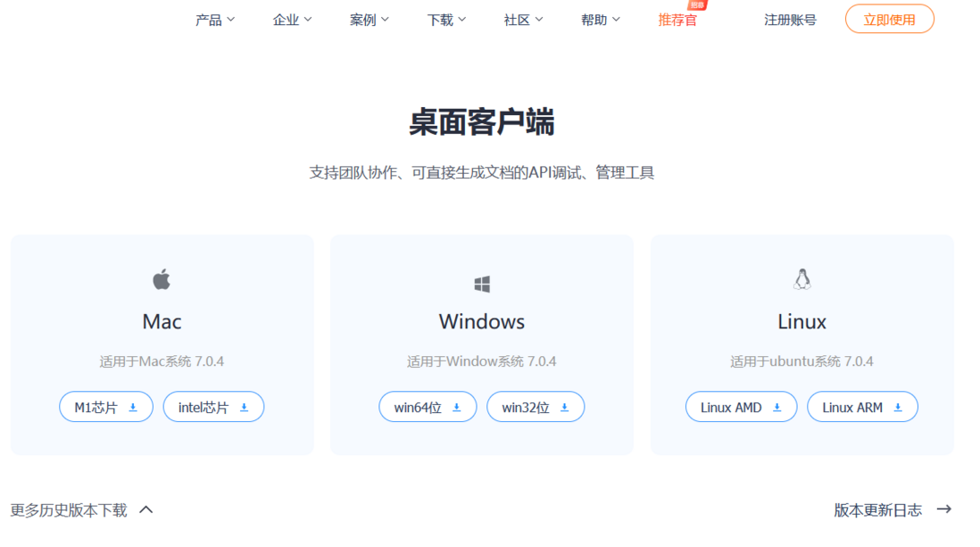
Task: Open the 社区 menu
Action: click(522, 19)
